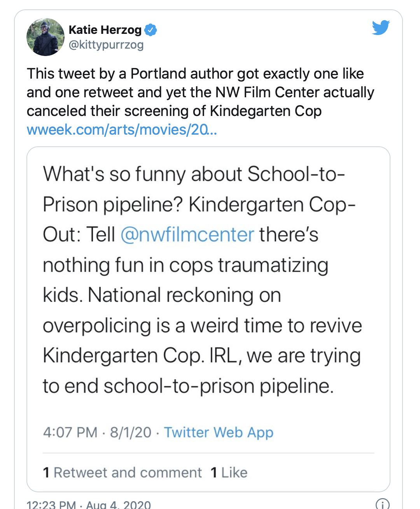Open the tweet info icon

[383, 504]
